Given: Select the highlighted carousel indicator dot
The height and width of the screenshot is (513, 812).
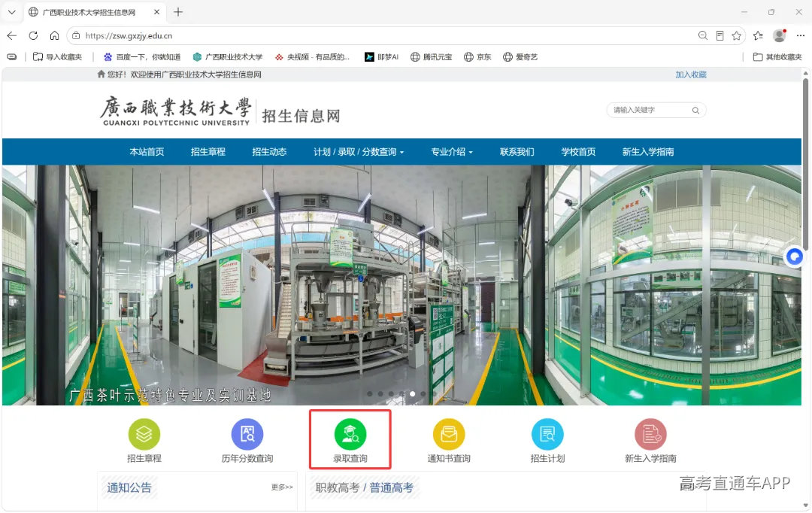Looking at the screenshot, I should pyautogui.click(x=412, y=394).
